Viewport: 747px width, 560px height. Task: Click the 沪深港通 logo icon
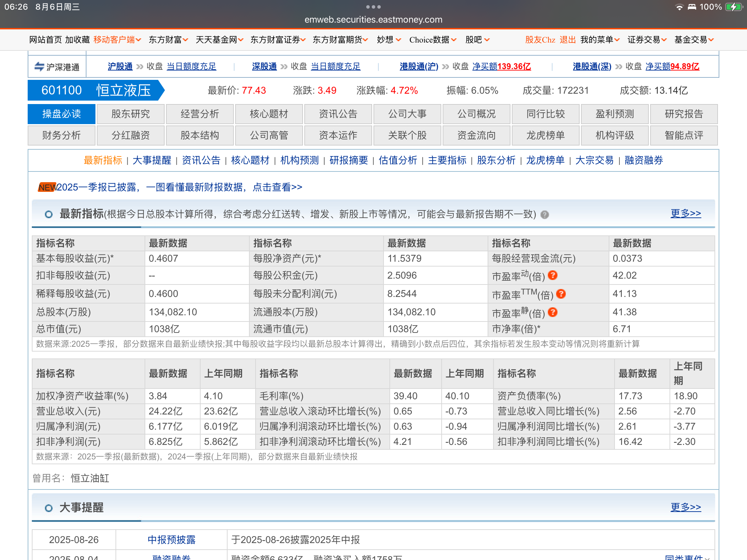coord(39,66)
